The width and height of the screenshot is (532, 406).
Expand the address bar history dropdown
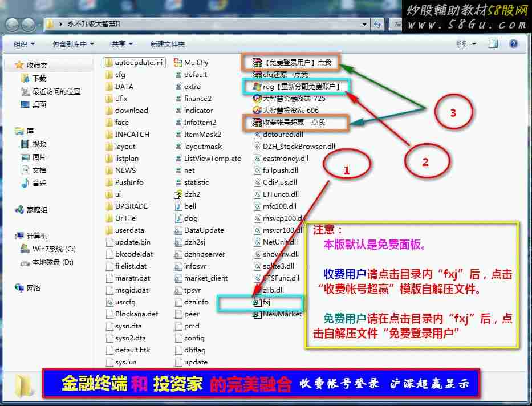click(x=364, y=25)
